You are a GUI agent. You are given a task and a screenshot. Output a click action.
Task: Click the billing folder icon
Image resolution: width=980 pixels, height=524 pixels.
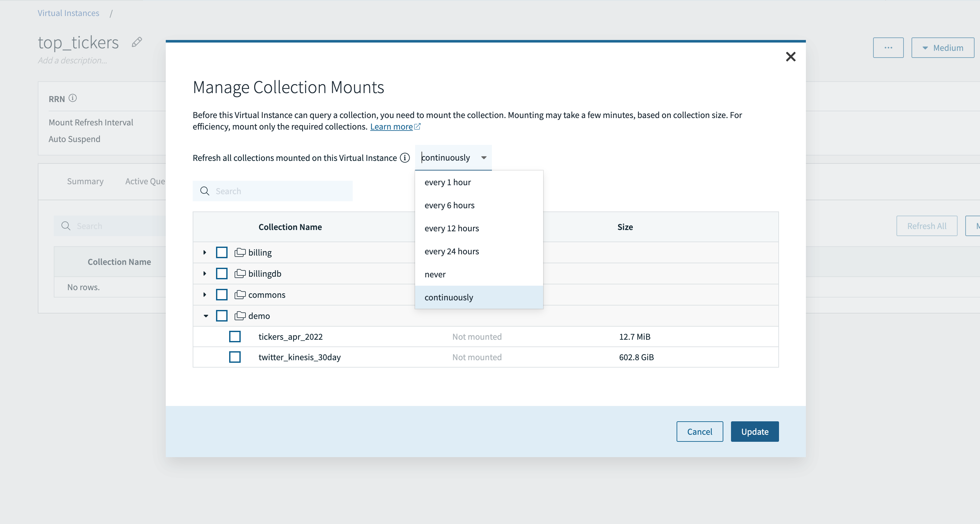click(240, 252)
